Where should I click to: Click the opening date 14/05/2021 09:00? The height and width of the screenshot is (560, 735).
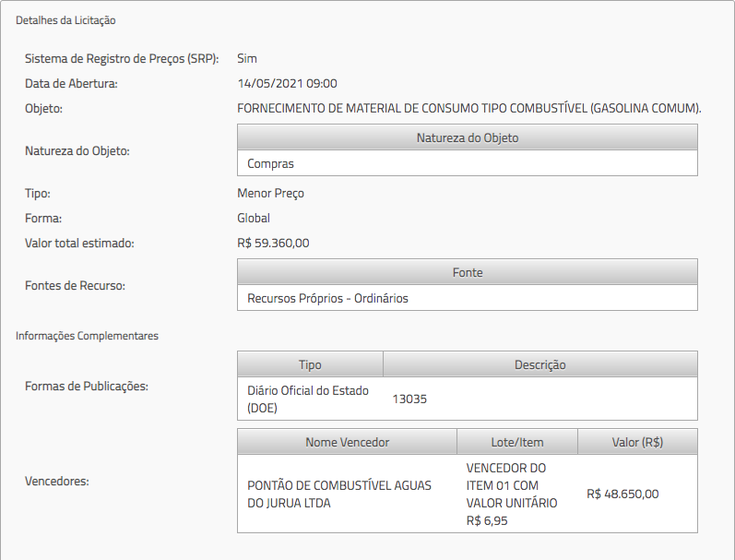tap(287, 83)
